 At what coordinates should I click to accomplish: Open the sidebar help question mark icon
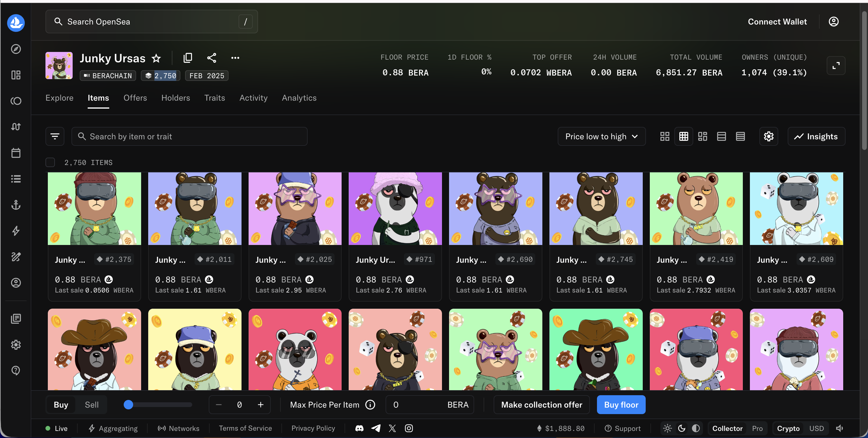click(x=16, y=371)
